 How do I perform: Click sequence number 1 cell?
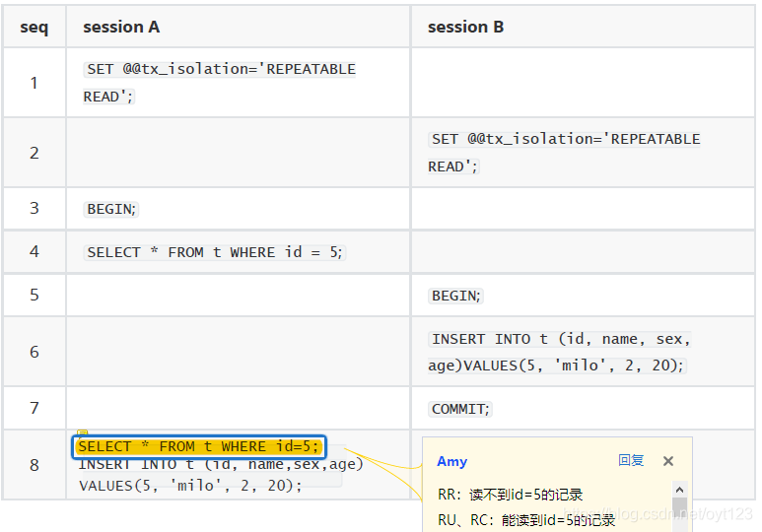tap(35, 83)
